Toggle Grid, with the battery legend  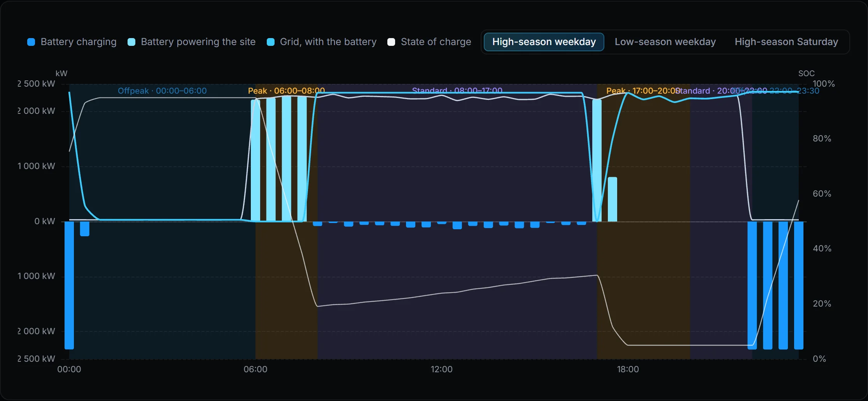point(322,42)
